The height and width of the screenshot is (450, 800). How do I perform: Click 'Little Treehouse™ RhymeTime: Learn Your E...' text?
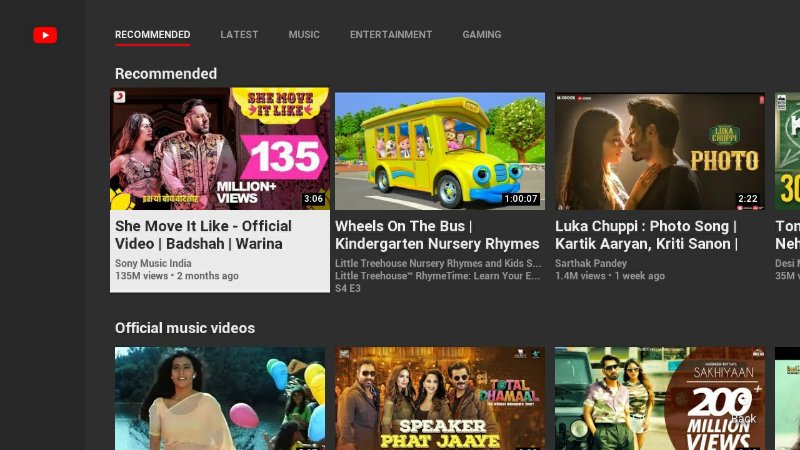pyautogui.click(x=437, y=276)
